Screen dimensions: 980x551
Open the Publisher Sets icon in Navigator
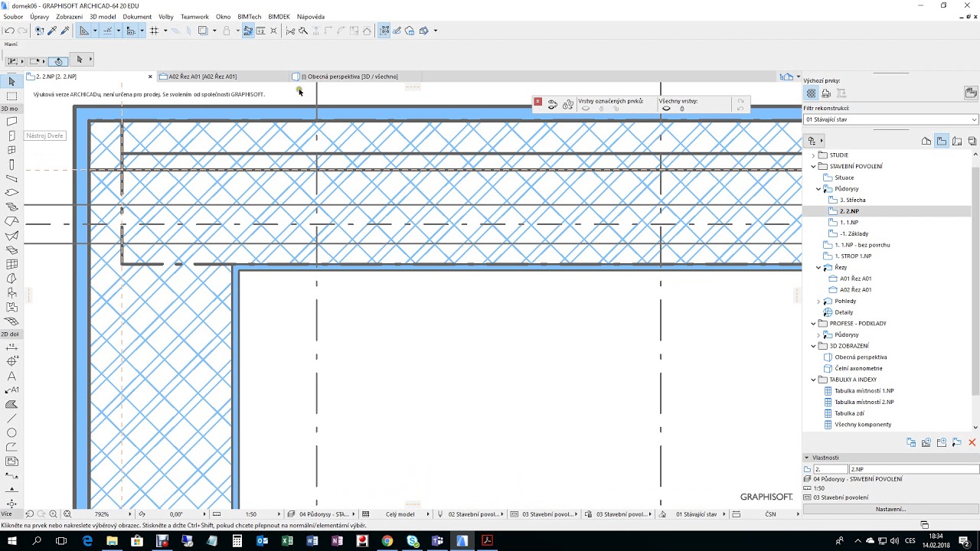coord(972,141)
